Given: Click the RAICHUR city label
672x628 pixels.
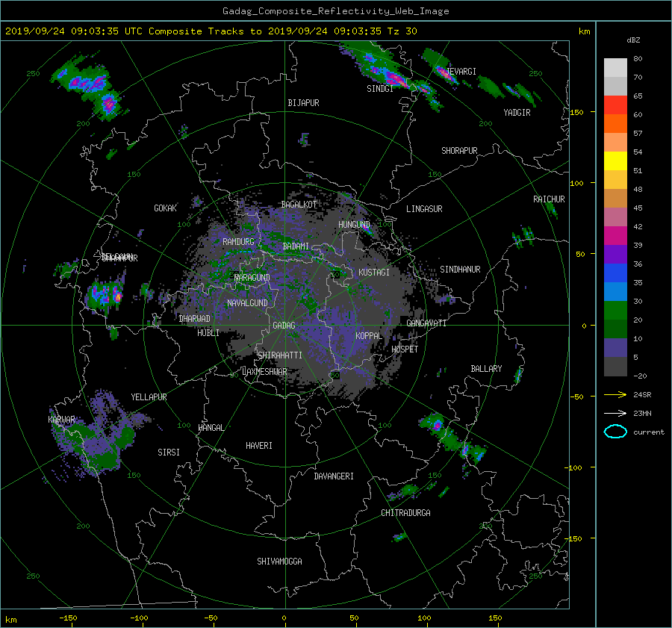Looking at the screenshot, I should tap(549, 199).
